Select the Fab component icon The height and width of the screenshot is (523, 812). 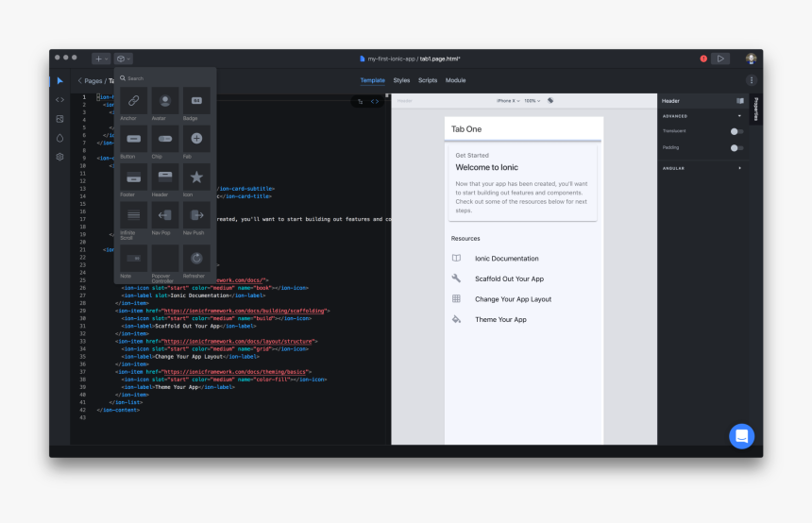(196, 139)
